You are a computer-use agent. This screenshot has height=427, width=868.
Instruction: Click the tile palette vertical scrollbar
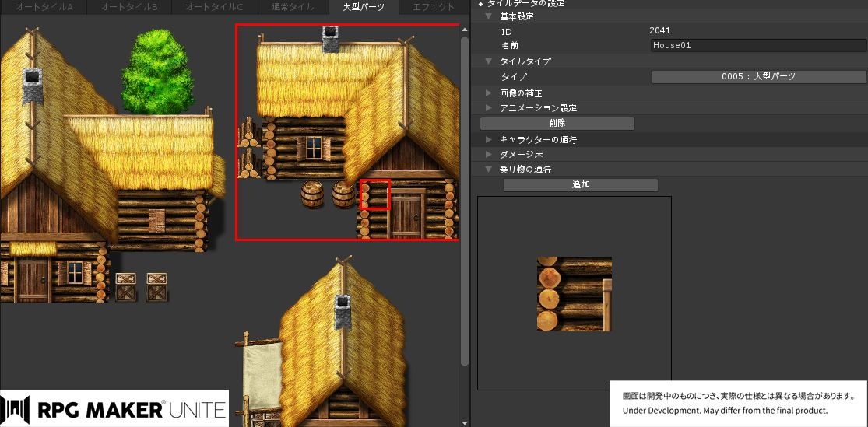(x=465, y=199)
